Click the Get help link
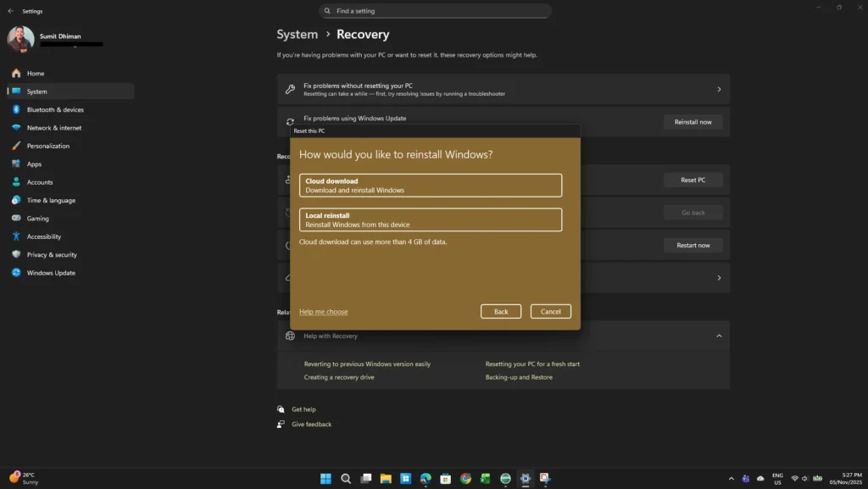This screenshot has width=868, height=489. click(303, 409)
